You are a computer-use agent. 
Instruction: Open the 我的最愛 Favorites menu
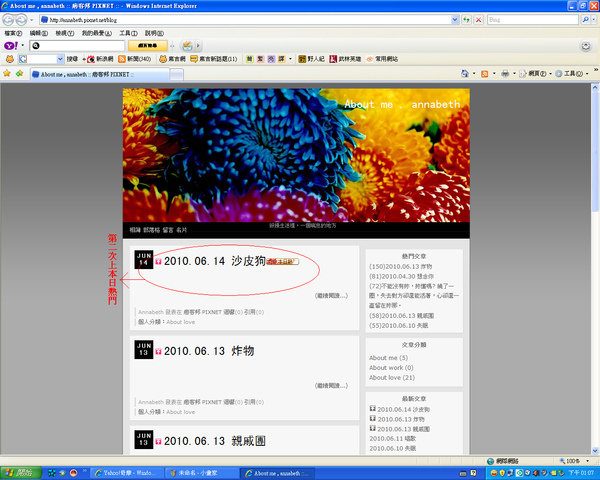pos(96,33)
